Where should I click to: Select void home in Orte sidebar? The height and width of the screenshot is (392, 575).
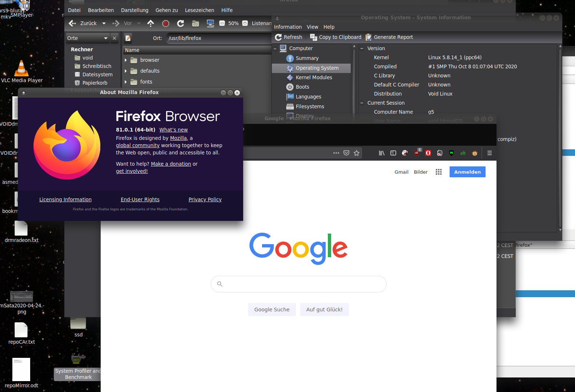click(88, 58)
